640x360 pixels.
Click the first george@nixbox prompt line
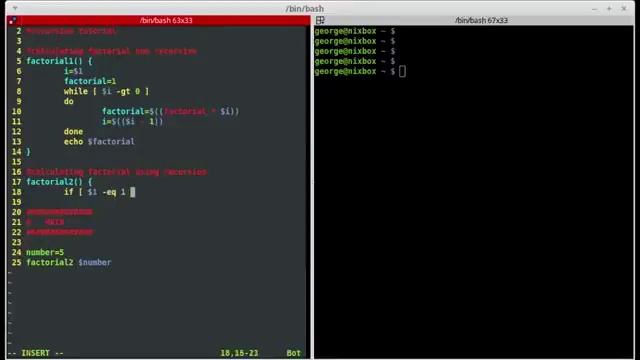coord(355,31)
